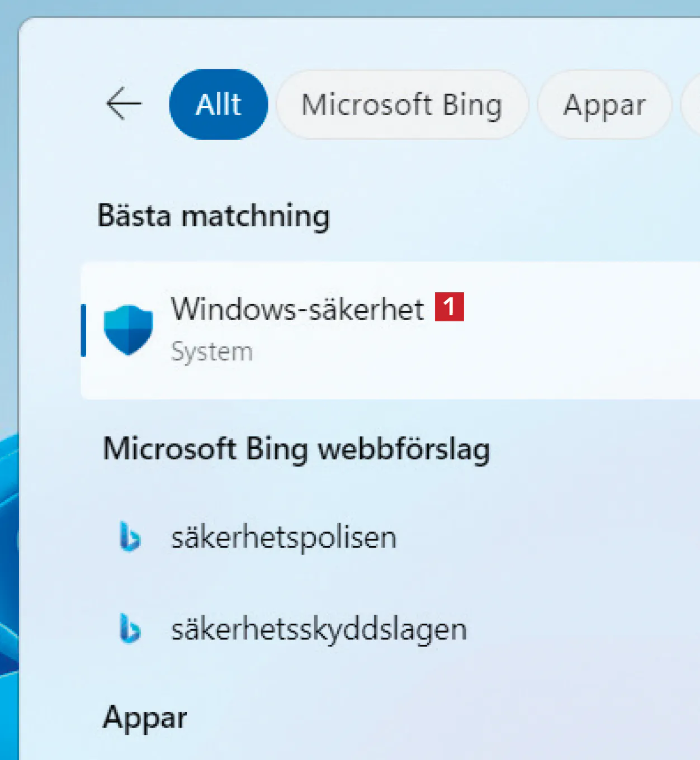The image size is (700, 760).
Task: Click the Windows-säkerhet shield icon
Action: 129,330
